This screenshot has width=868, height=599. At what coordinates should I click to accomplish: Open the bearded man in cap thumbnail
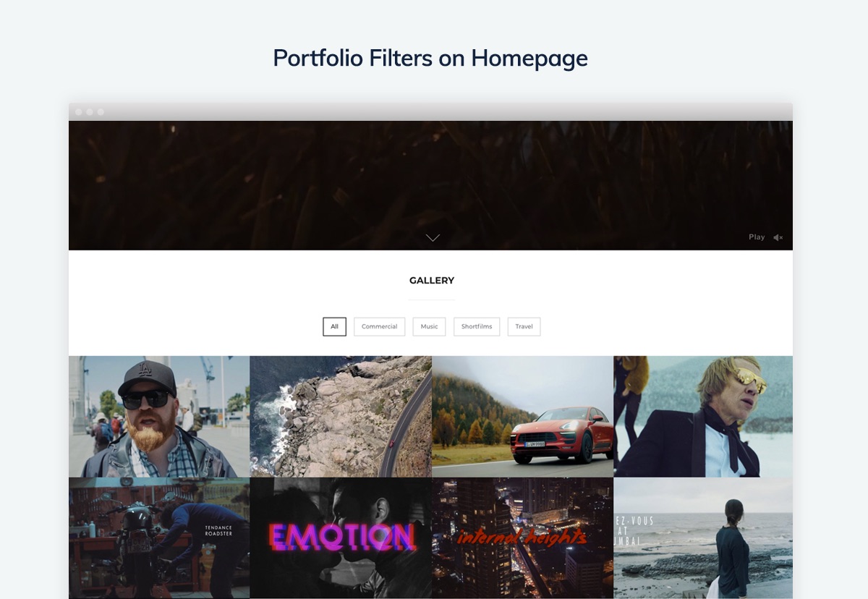159,416
